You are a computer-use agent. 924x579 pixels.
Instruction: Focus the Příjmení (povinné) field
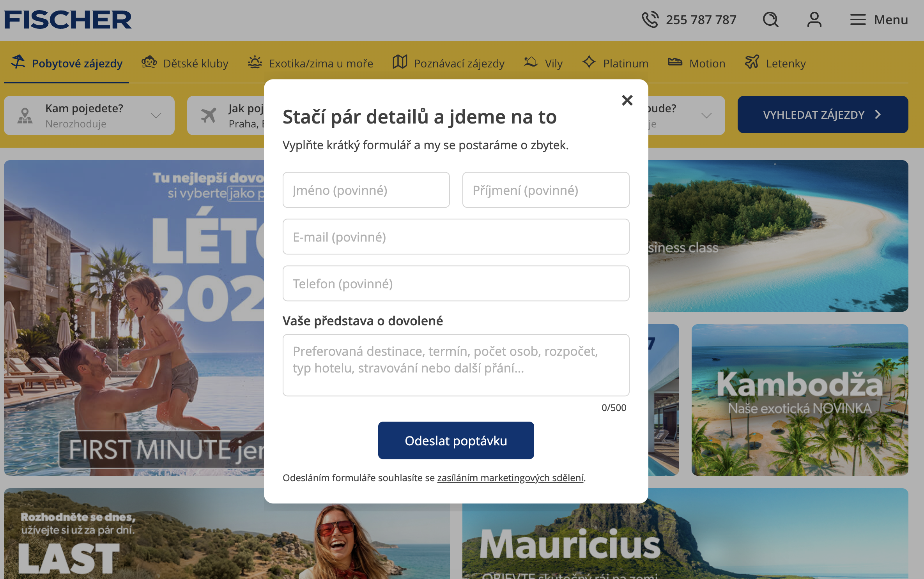[546, 190]
